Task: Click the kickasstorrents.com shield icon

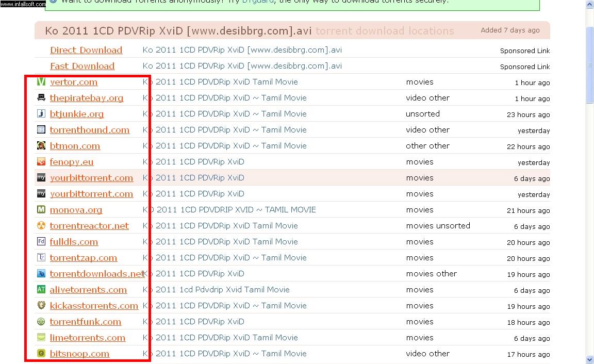Action: (41, 305)
